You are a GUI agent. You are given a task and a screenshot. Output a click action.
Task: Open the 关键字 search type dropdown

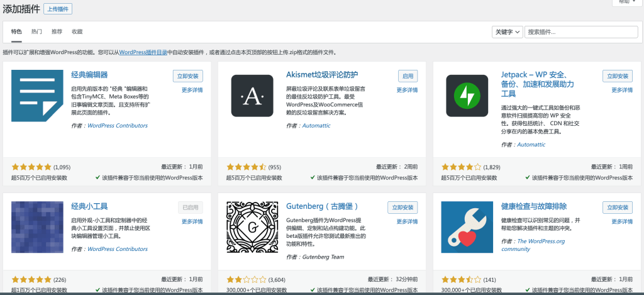(508, 32)
